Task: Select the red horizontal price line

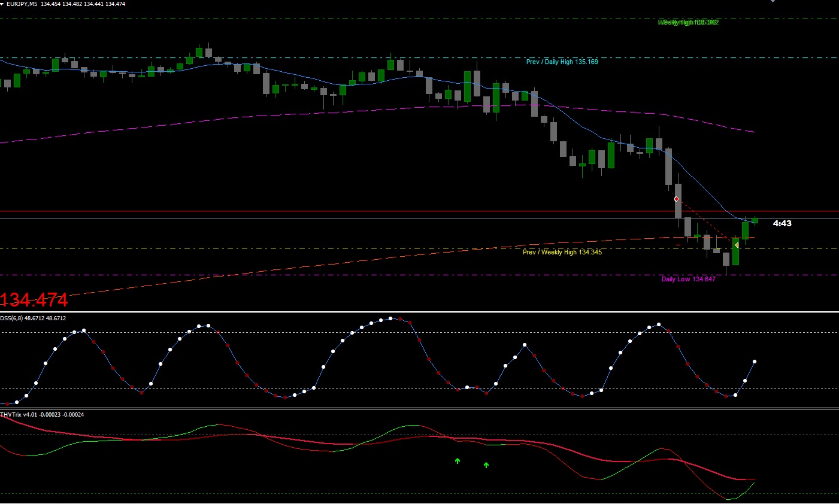Action: [x=419, y=211]
